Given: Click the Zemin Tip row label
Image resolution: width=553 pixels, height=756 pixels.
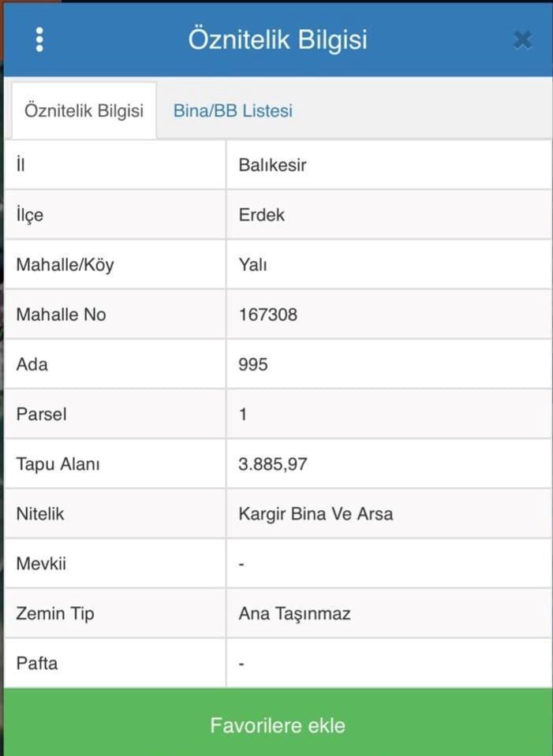Looking at the screenshot, I should point(54,613).
